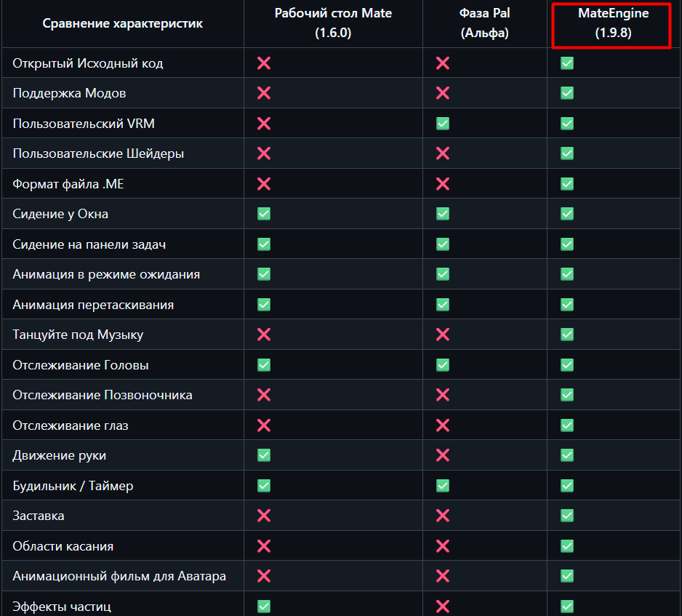The width and height of the screenshot is (682, 616).
Task: Click the green check for Отслеживание Позвоночника under MateEngine
Action: pyautogui.click(x=566, y=395)
